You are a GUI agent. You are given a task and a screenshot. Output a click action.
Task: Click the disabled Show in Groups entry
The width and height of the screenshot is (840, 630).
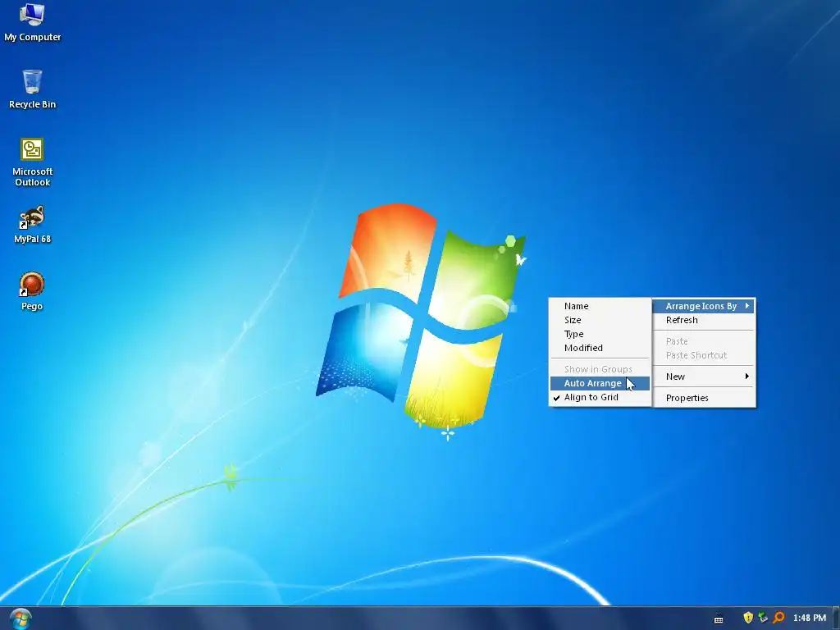(600, 369)
